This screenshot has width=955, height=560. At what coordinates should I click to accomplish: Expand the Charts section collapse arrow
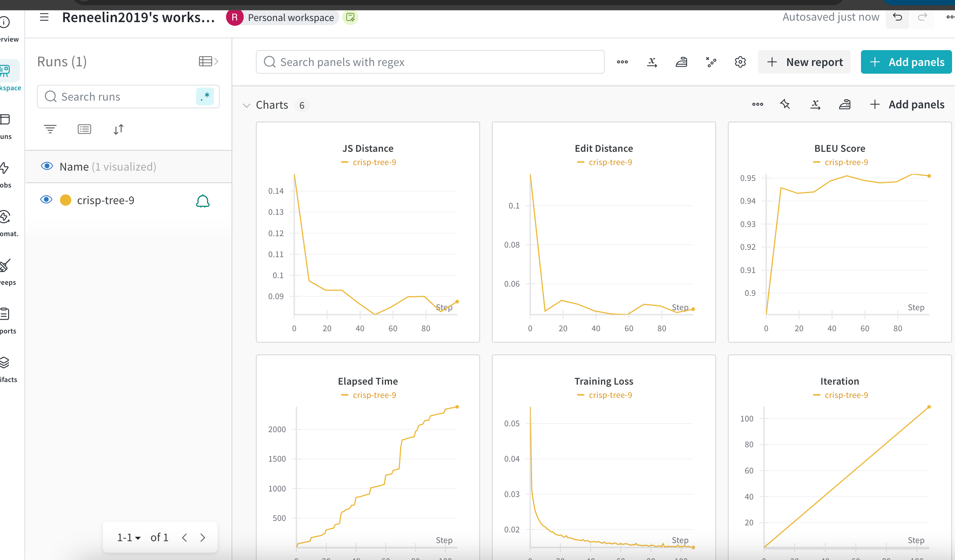(247, 104)
